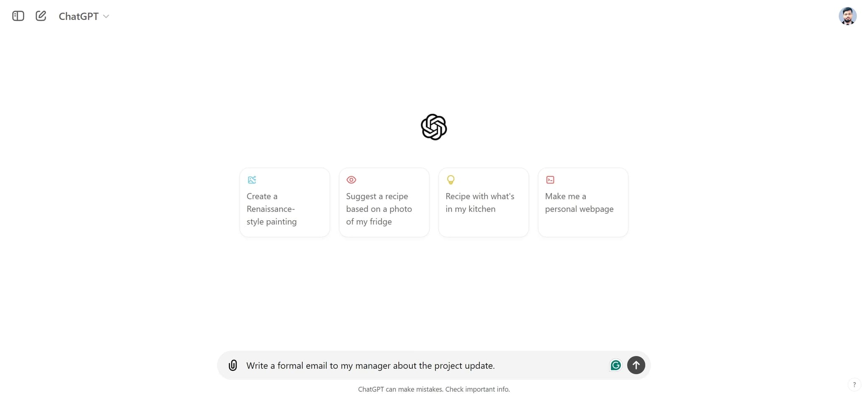Screen dimensions: 868x398
Task: Click the OpenAI logo in center
Action: pos(434,127)
